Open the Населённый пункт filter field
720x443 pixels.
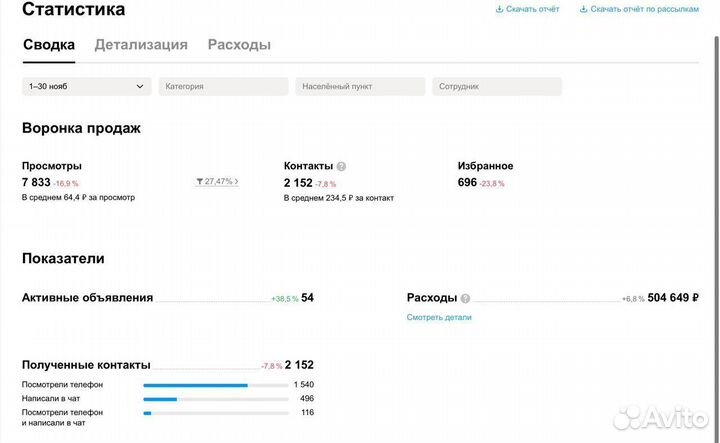coord(360,87)
